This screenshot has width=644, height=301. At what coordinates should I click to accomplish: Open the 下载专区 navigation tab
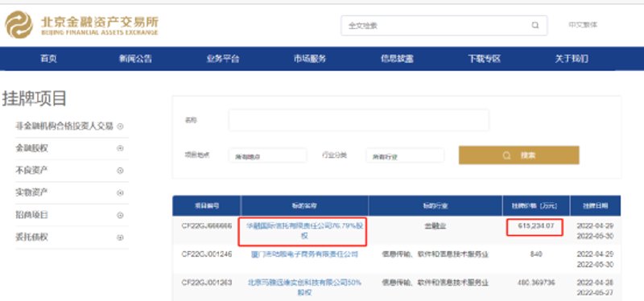pyautogui.click(x=485, y=59)
